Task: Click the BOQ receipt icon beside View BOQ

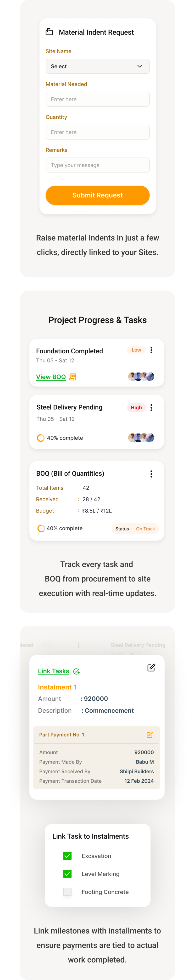Action: pos(73,377)
